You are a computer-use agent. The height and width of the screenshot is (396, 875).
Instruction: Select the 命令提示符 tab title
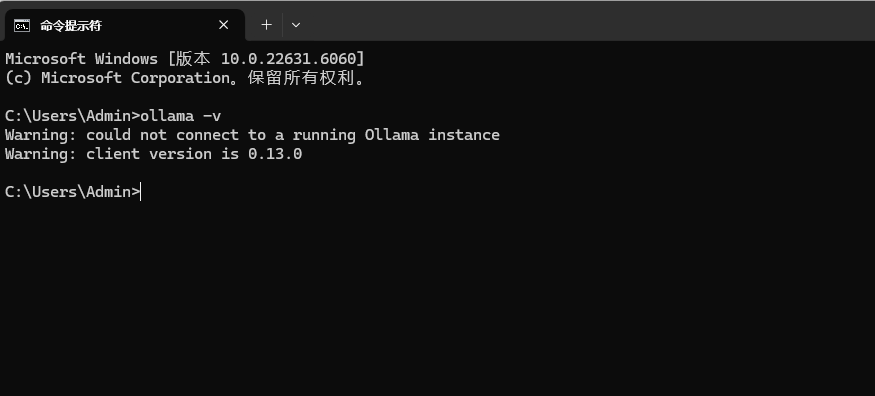coord(71,26)
